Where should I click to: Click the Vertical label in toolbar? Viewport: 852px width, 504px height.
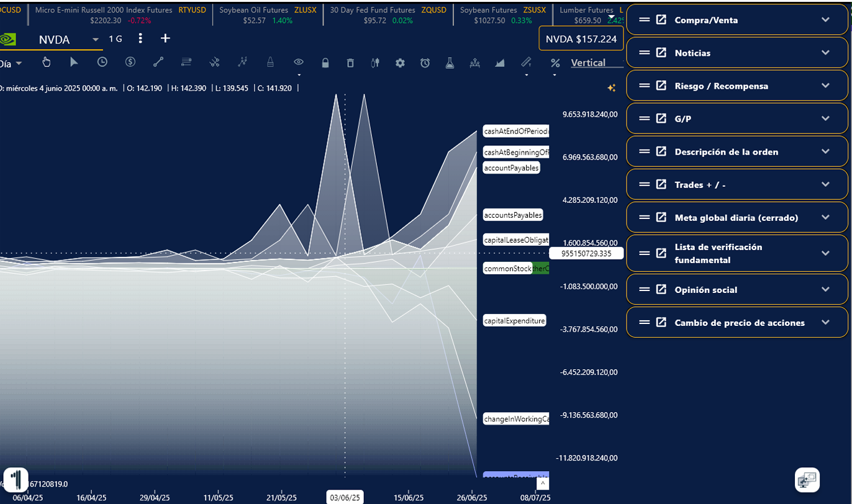pyautogui.click(x=587, y=63)
